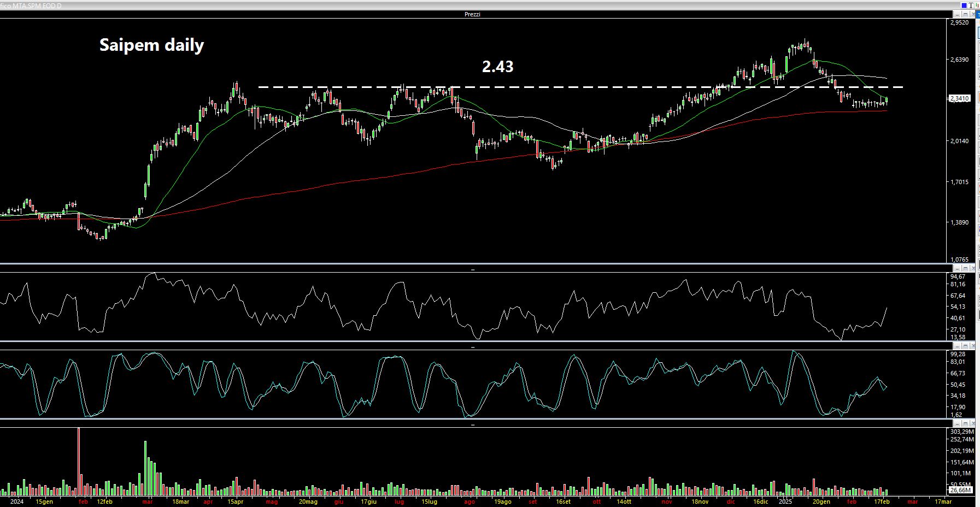Click the current price tag 2,3410
Screen dimensions: 980x507
960,99
